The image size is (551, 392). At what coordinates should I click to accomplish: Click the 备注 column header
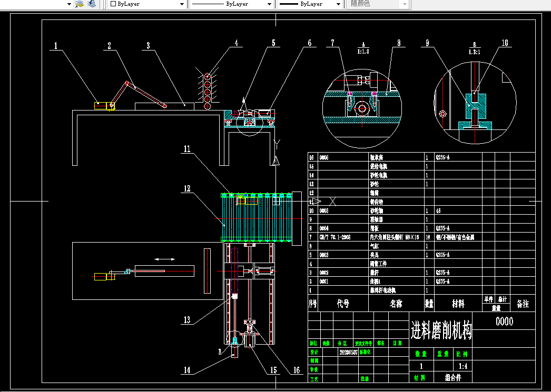click(x=523, y=304)
